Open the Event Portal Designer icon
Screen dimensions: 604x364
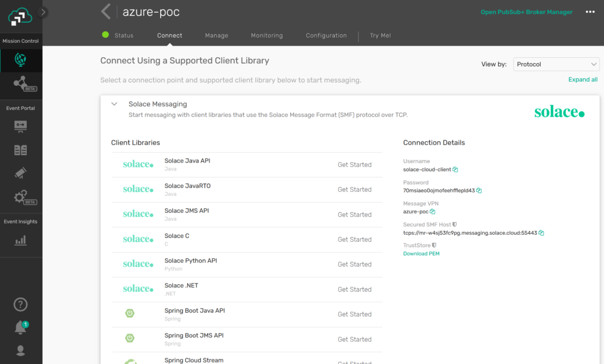point(20,127)
